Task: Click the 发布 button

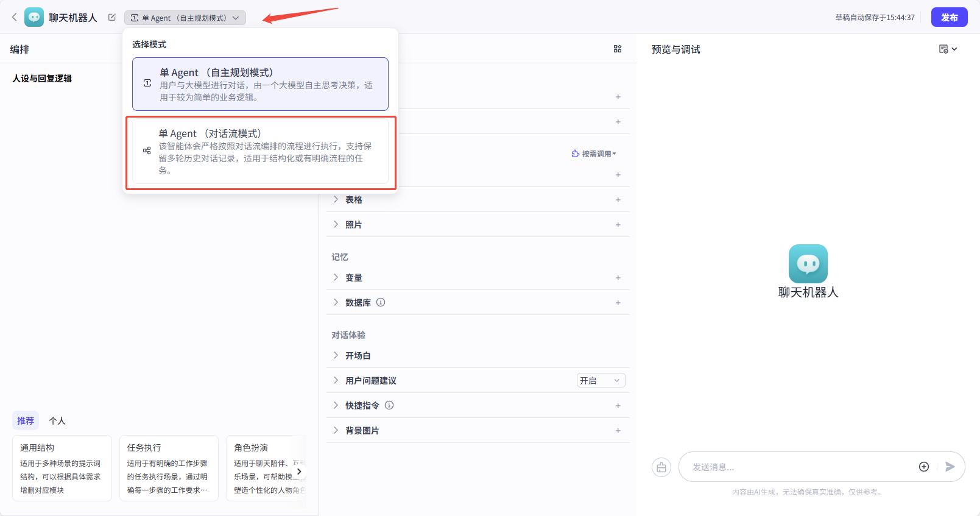Action: click(x=949, y=17)
